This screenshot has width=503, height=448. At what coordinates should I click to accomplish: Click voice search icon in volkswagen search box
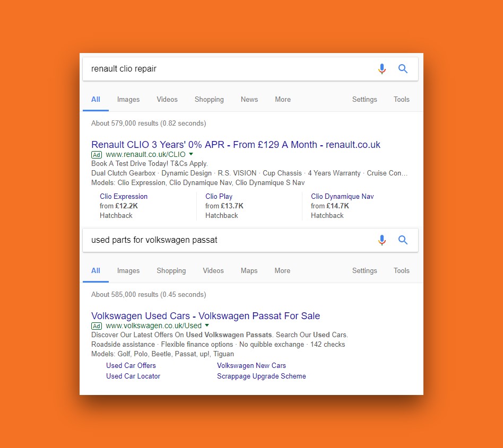point(382,240)
